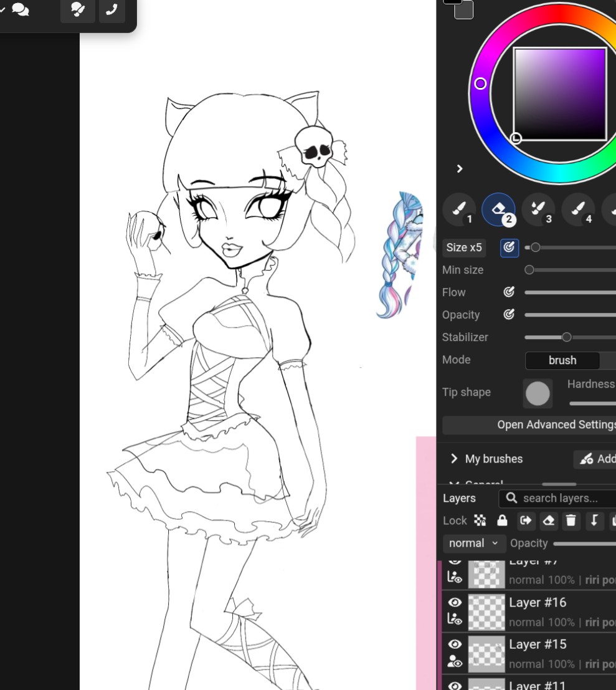Adjust the Stabilizer slider
Screen dimensions: 616x690
coord(571,337)
